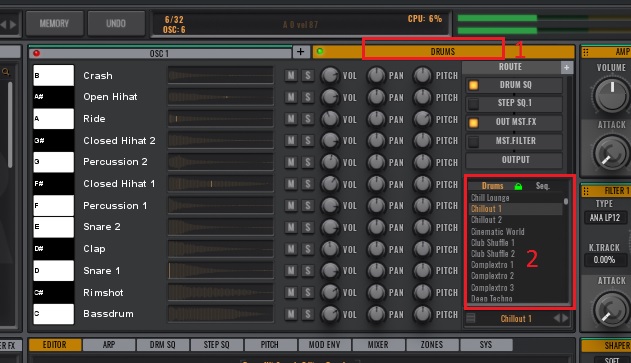Click the plus icon beside ROUTE
The height and width of the screenshot is (363, 631).
(x=566, y=67)
